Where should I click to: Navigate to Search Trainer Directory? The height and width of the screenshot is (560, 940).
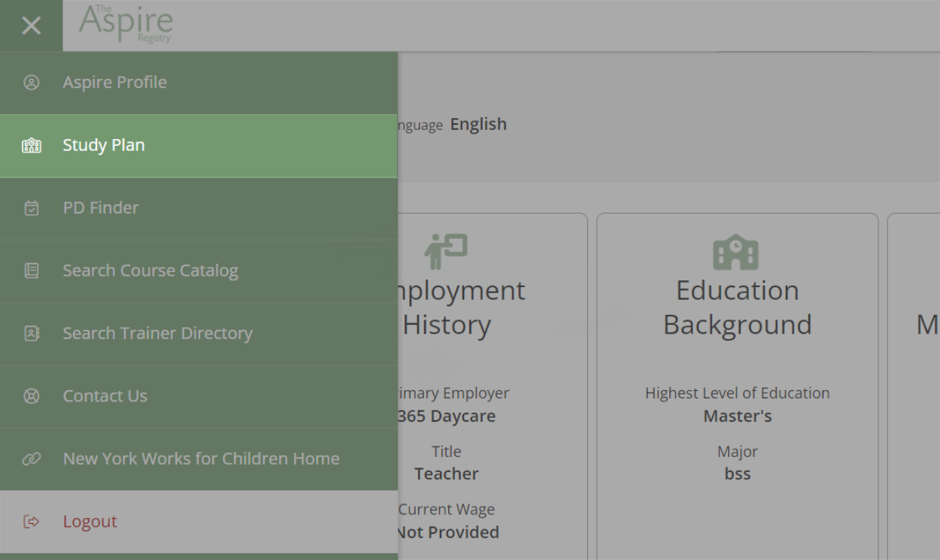pyautogui.click(x=158, y=334)
